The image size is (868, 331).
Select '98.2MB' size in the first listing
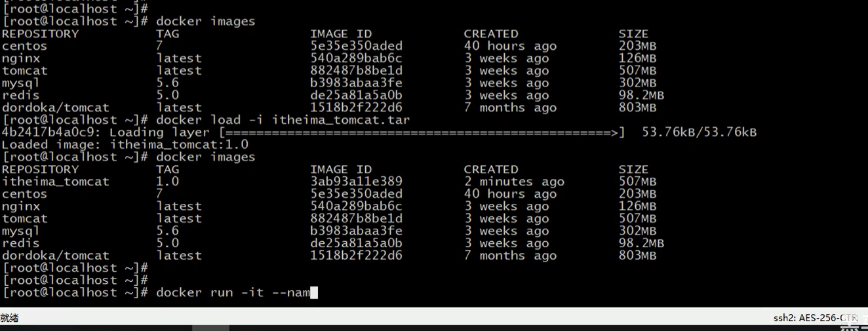[x=641, y=96]
